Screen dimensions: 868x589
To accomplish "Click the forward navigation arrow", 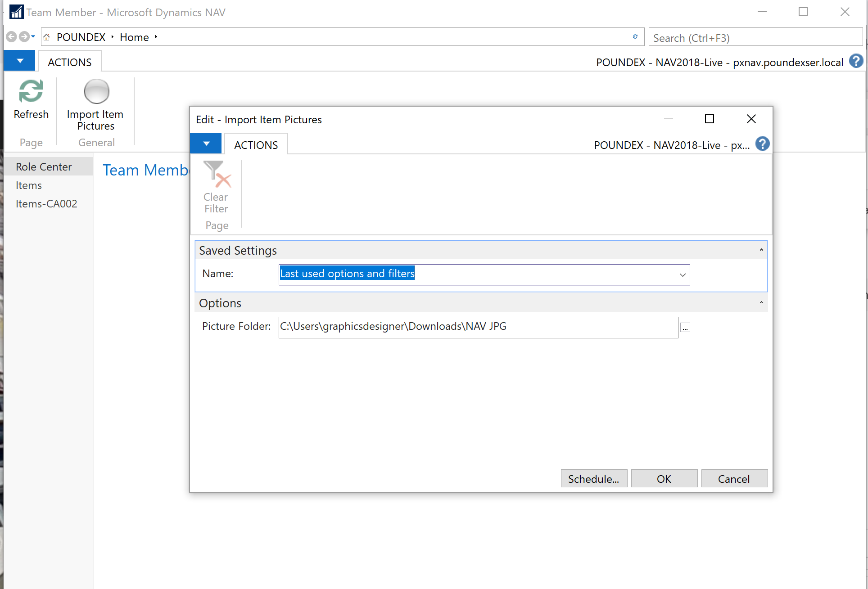I will pyautogui.click(x=24, y=37).
